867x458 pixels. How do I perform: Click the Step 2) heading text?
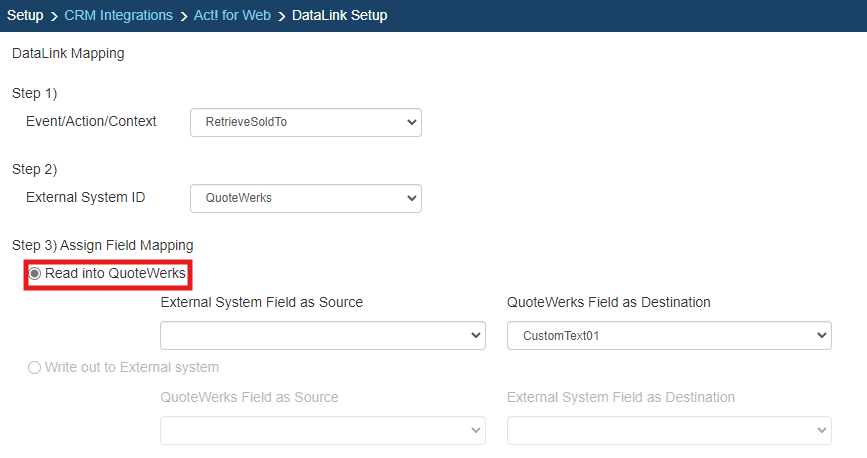(35, 169)
